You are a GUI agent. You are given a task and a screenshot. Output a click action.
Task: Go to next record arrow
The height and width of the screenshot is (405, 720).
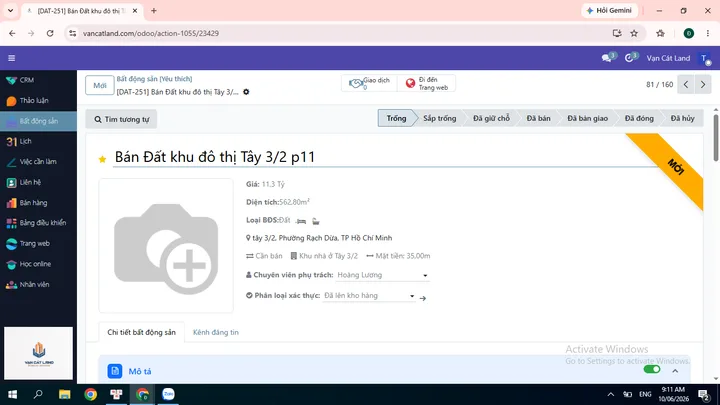703,84
